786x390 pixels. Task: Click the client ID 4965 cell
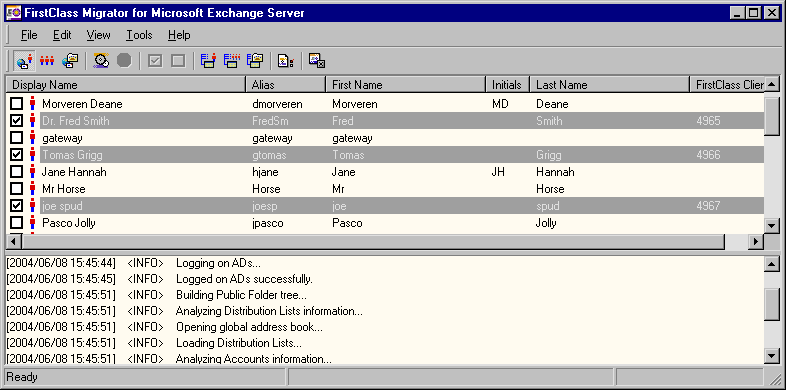coord(708,121)
